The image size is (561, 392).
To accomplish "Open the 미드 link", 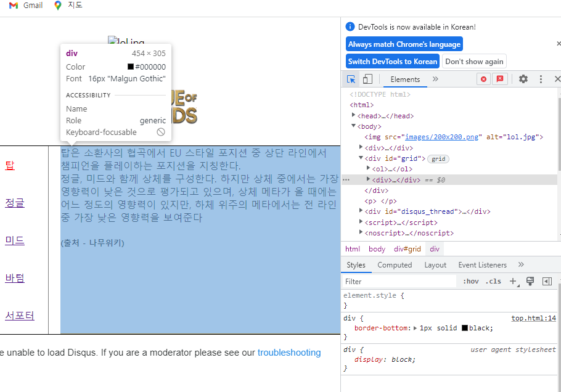I will tap(15, 240).
